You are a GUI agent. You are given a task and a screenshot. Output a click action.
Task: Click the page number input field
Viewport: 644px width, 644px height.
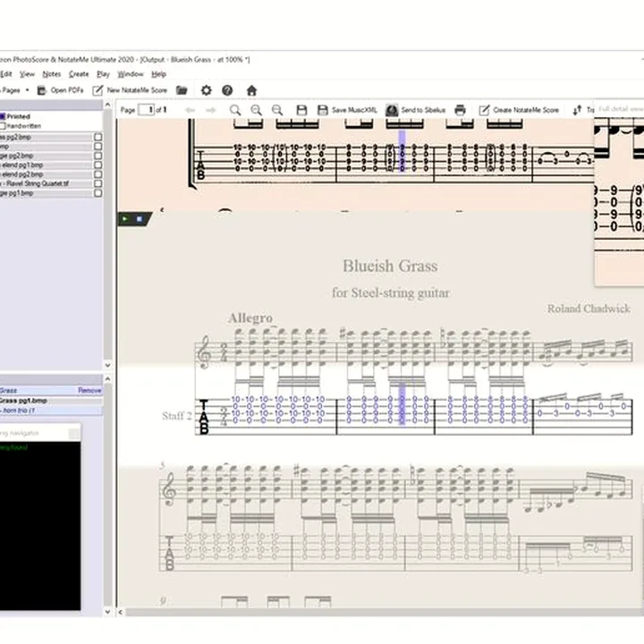[146, 110]
